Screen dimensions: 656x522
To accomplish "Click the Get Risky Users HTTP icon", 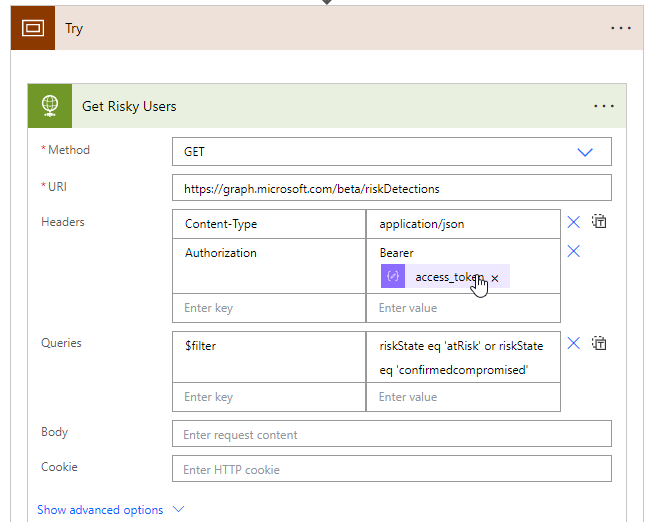I will pos(49,106).
